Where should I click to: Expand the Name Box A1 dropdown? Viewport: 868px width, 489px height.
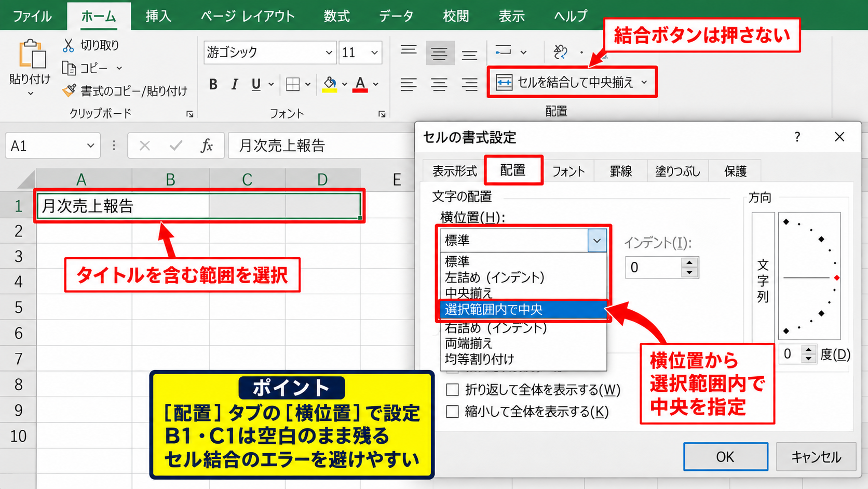[90, 146]
